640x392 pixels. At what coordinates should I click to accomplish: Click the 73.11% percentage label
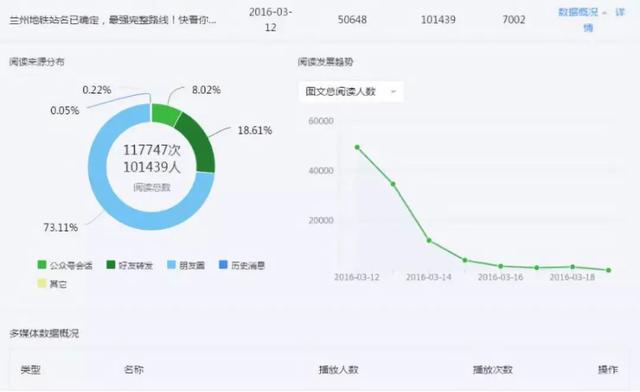pyautogui.click(x=60, y=227)
